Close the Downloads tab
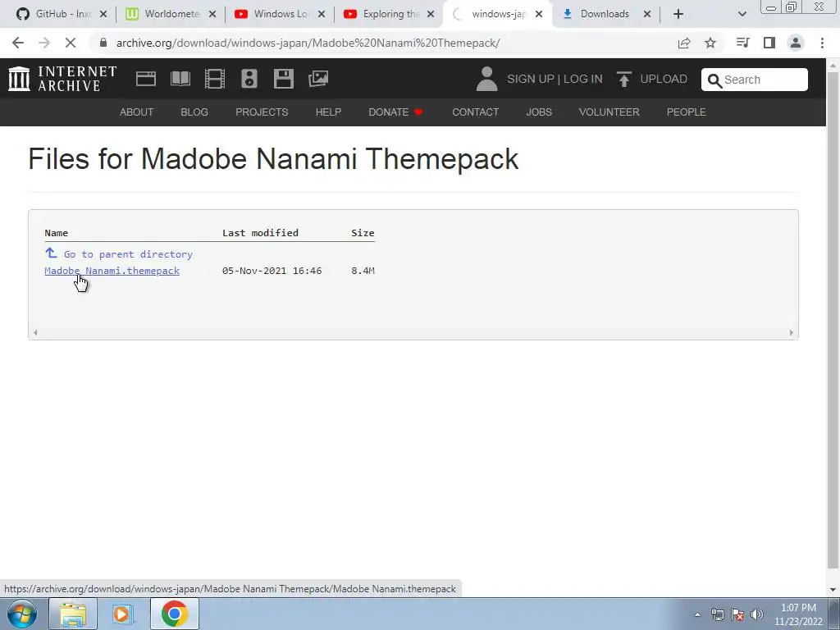This screenshot has width=840, height=630. pos(647,14)
